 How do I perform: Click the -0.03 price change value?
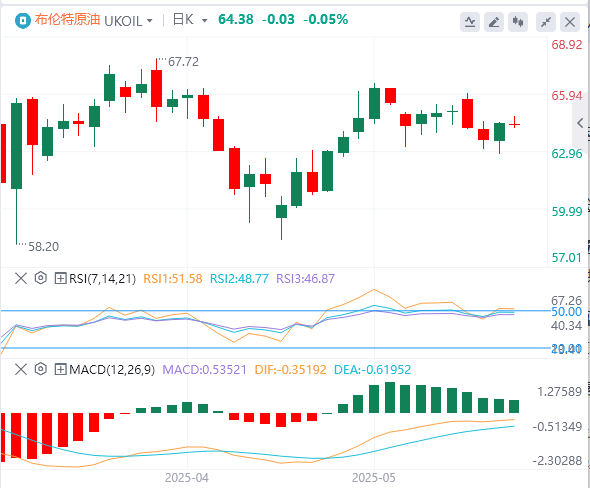point(278,20)
